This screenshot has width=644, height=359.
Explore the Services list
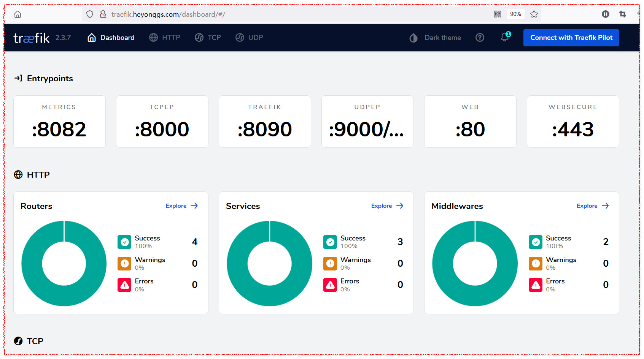tap(387, 206)
